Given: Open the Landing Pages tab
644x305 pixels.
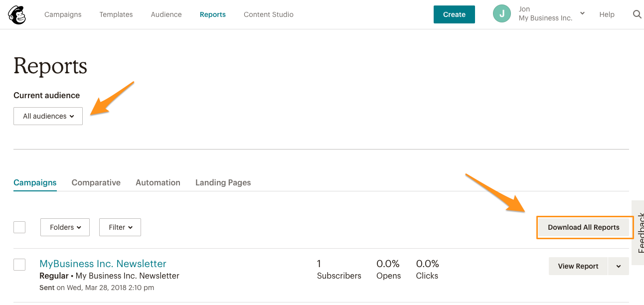Looking at the screenshot, I should [x=223, y=182].
